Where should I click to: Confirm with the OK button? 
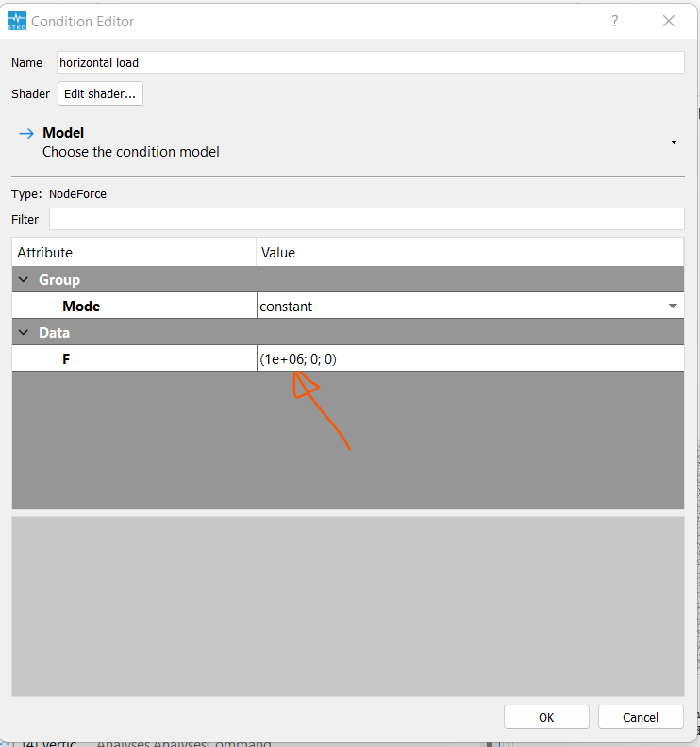pyautogui.click(x=546, y=717)
